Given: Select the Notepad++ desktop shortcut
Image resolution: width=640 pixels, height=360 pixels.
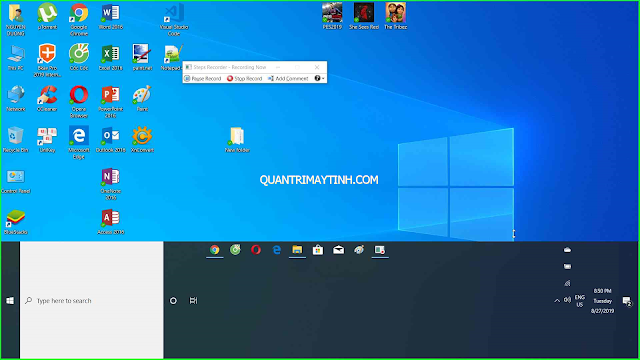Looking at the screenshot, I should pos(172,58).
